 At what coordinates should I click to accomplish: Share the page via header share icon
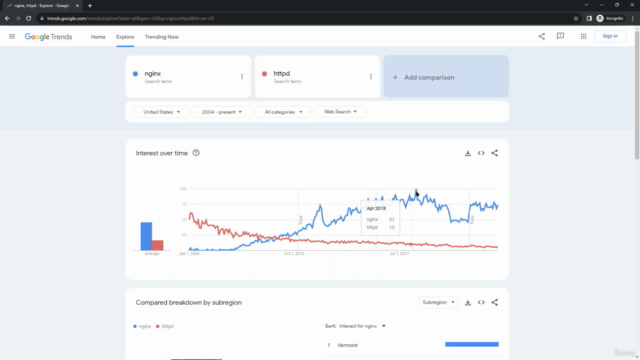tap(542, 36)
